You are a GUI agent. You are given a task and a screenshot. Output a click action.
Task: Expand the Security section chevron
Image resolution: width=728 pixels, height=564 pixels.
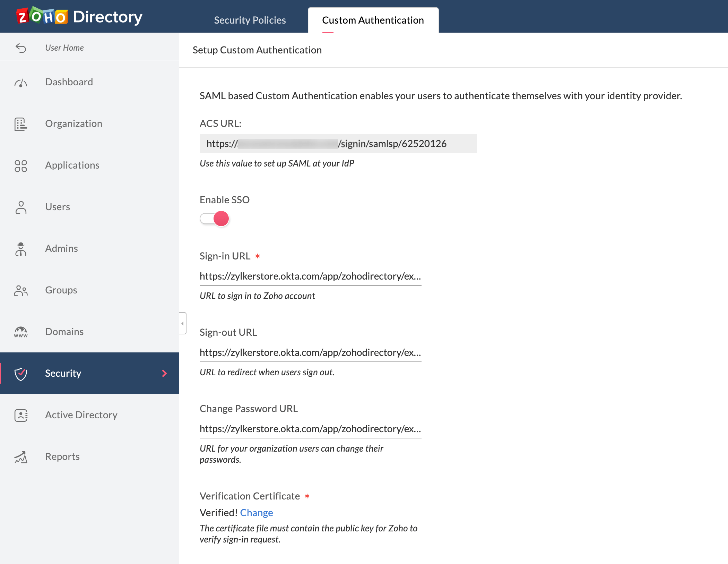coord(164,374)
